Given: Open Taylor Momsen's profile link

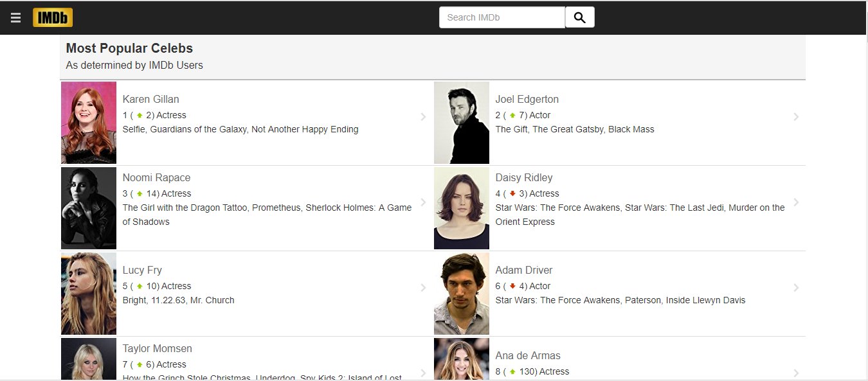Looking at the screenshot, I should tap(158, 348).
